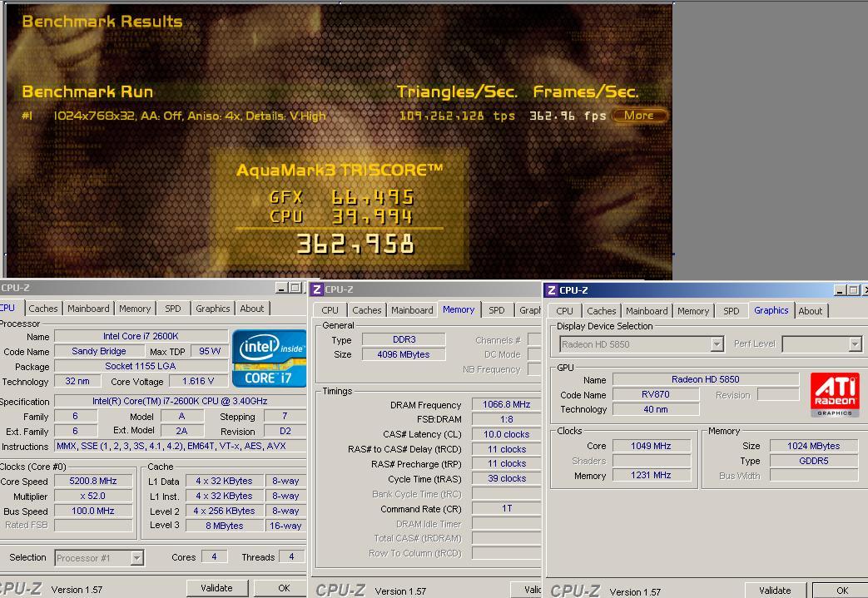This screenshot has height=598, width=868.
Task: Open About tab in left CPU-Z window
Action: 252,309
